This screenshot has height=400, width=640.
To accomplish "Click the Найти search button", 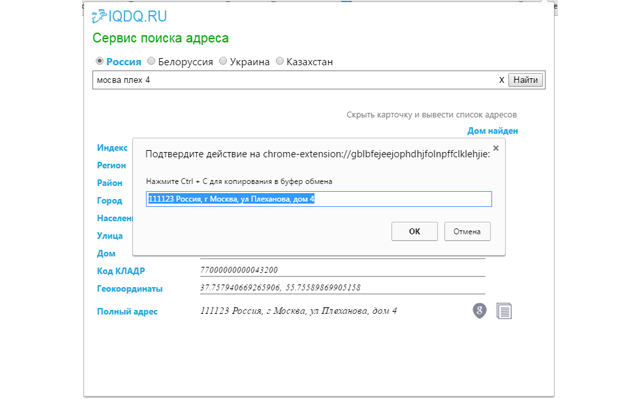I will [525, 80].
